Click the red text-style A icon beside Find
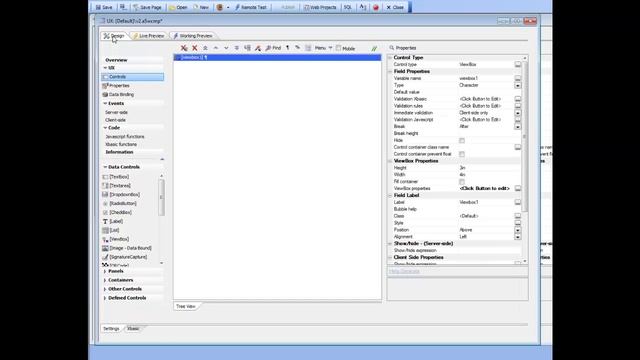This screenshot has width=640, height=360. tap(258, 48)
